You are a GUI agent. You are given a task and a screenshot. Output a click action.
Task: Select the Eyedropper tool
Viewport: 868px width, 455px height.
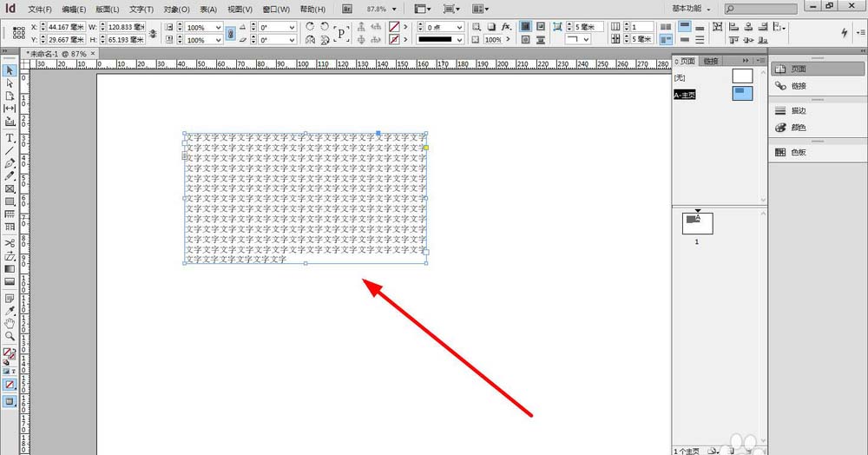pyautogui.click(x=10, y=310)
